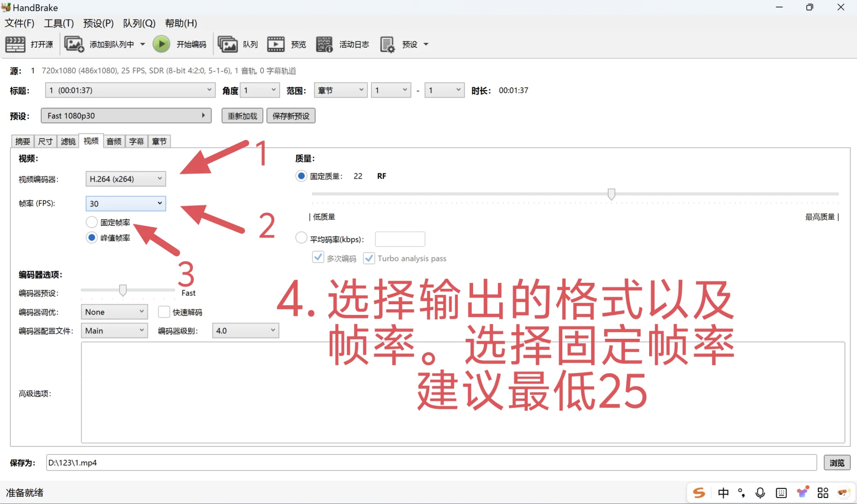Open the starting chapter dropdown before the dash
The image size is (857, 504).
(x=391, y=90)
